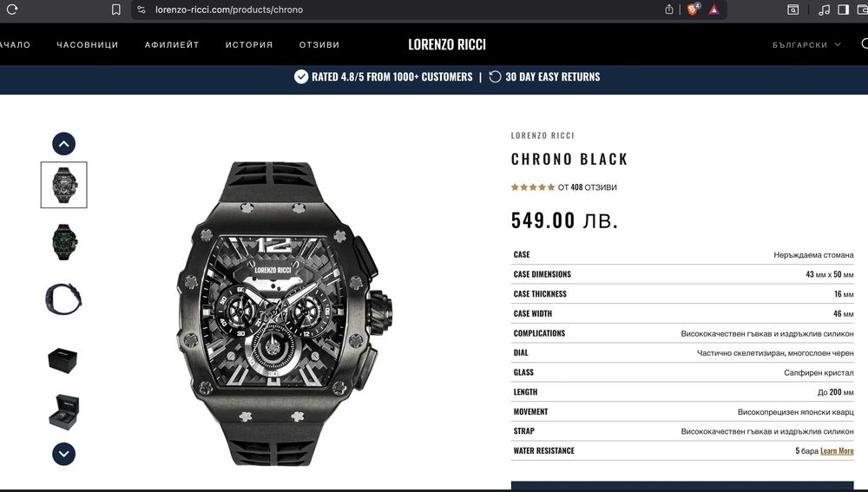Click the Lorenzo Ricci logo link

pos(447,45)
